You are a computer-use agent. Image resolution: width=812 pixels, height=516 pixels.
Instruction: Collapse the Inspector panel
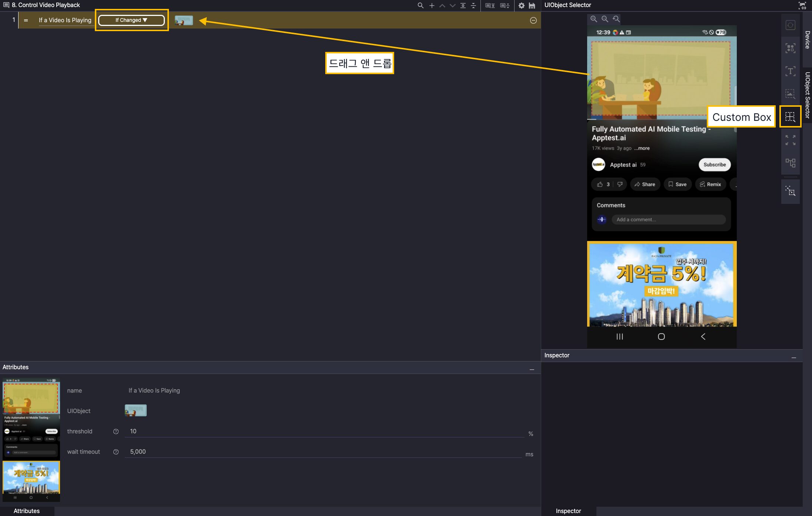point(793,358)
